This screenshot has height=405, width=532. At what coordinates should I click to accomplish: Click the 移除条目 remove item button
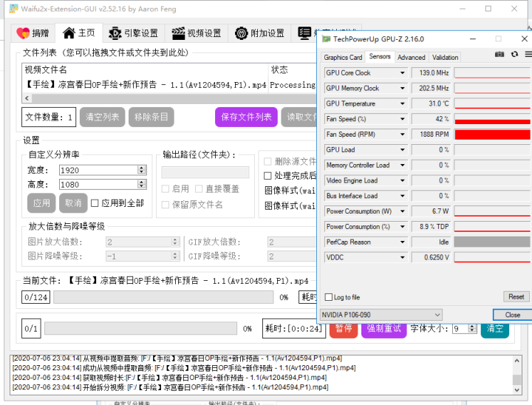click(151, 117)
